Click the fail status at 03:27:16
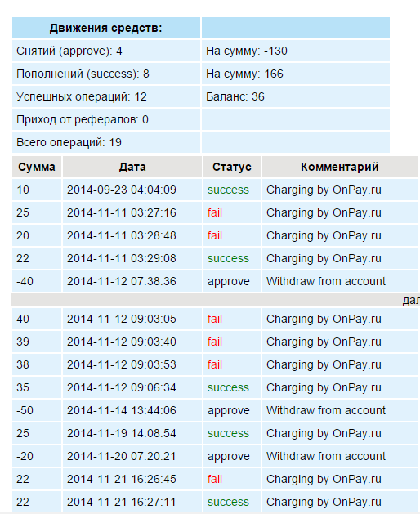The height and width of the screenshot is (514, 420). click(x=215, y=212)
